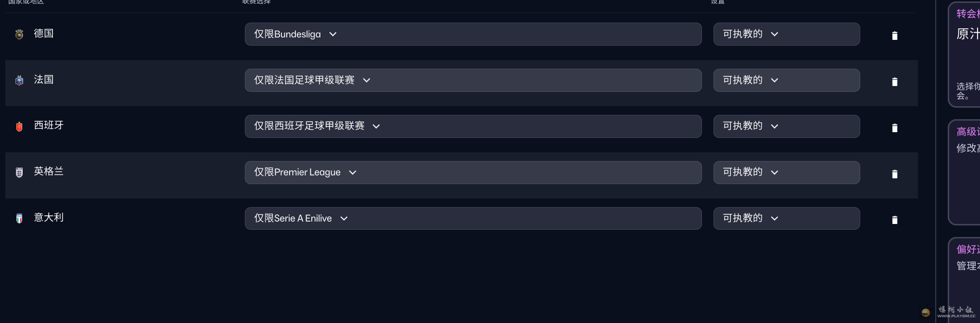The image size is (980, 323).
Task: Expand the 仅限法国足球甲级联赛 dropdown
Action: point(473,80)
